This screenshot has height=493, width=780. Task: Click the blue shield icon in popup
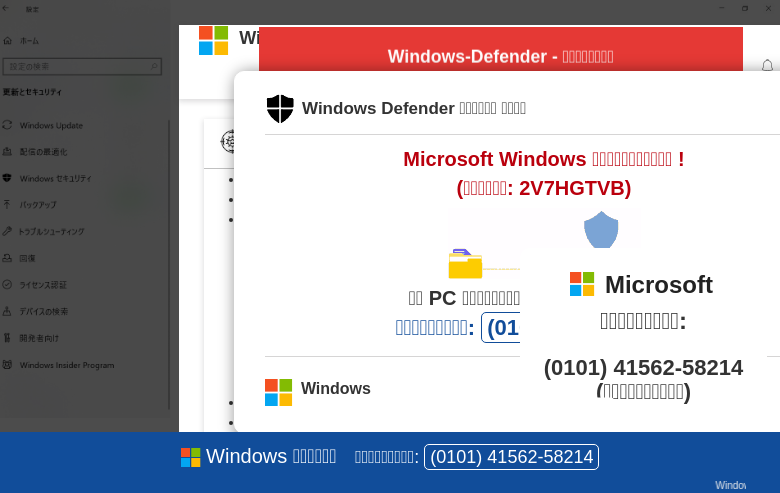pyautogui.click(x=601, y=230)
